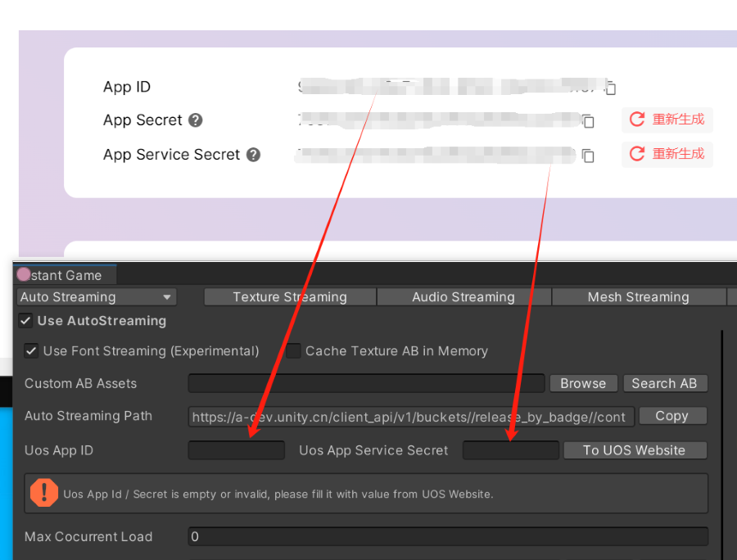Regenerate the App Secret

click(x=667, y=120)
